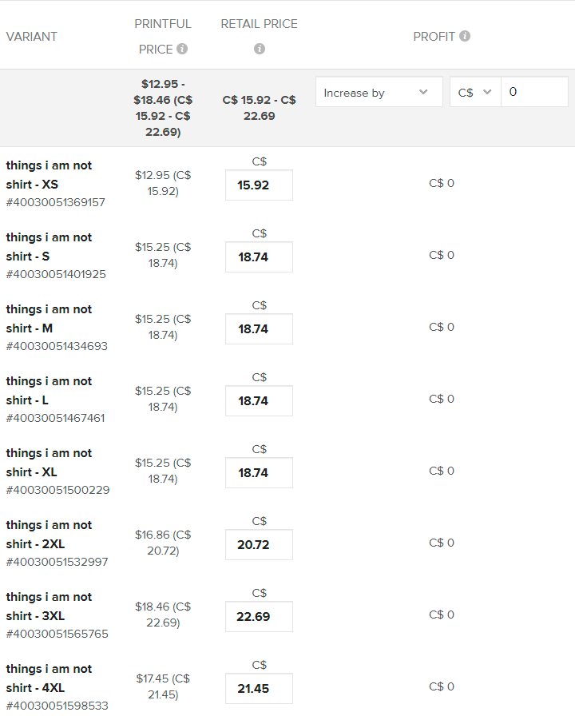This screenshot has width=575, height=728.
Task: Click the PROFIT column header
Action: coord(434,37)
